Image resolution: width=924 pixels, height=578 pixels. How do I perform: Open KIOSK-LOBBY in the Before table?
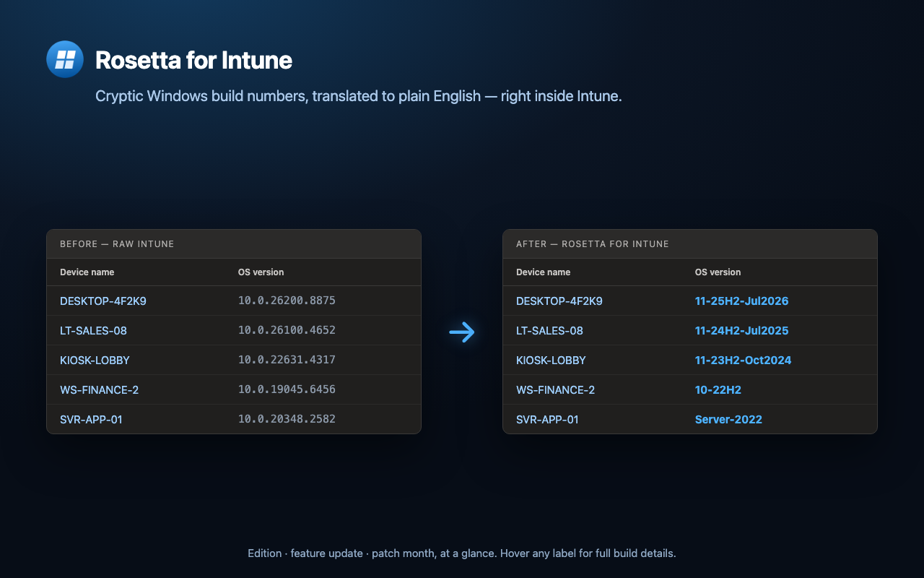pos(95,360)
